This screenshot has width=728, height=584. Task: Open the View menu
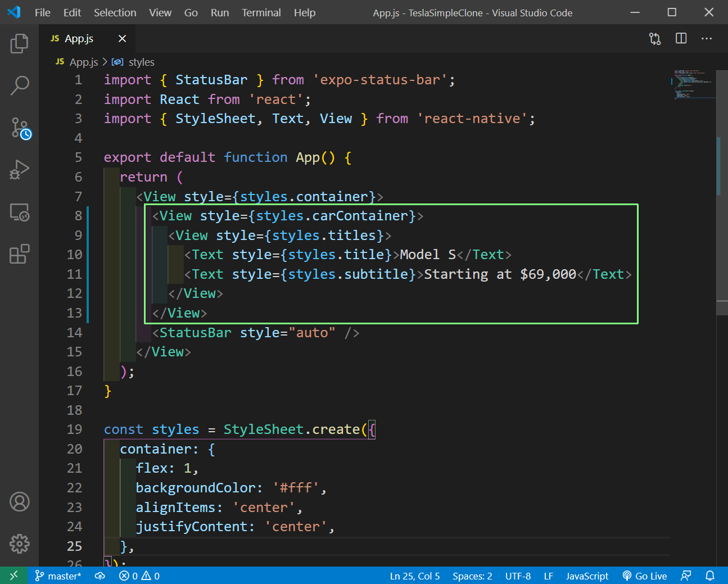coord(160,12)
